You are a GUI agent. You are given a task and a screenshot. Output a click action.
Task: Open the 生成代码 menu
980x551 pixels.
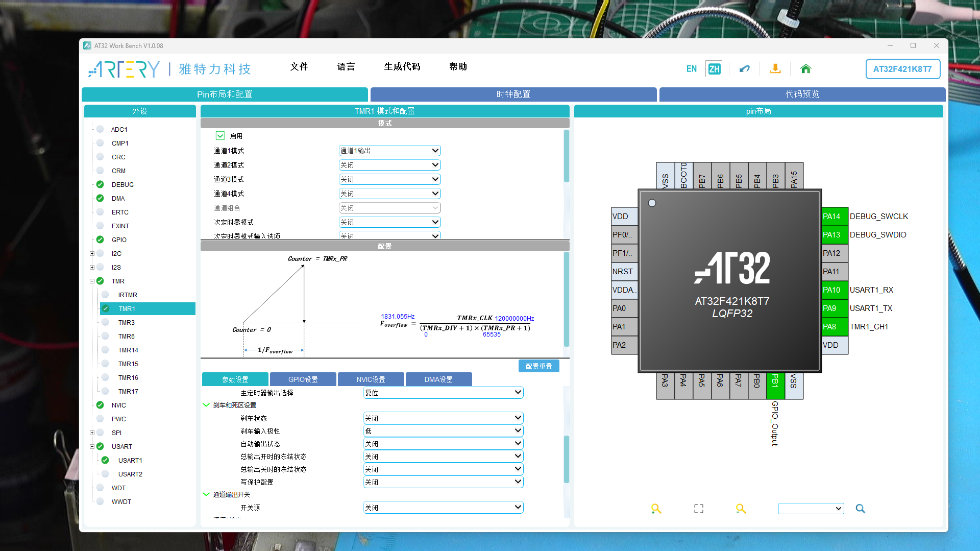pos(402,67)
